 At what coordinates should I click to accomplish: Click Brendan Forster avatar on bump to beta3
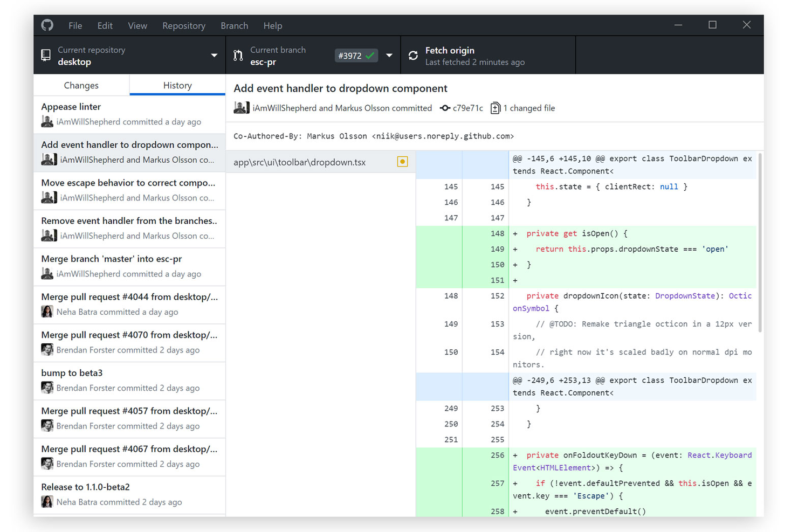47,388
